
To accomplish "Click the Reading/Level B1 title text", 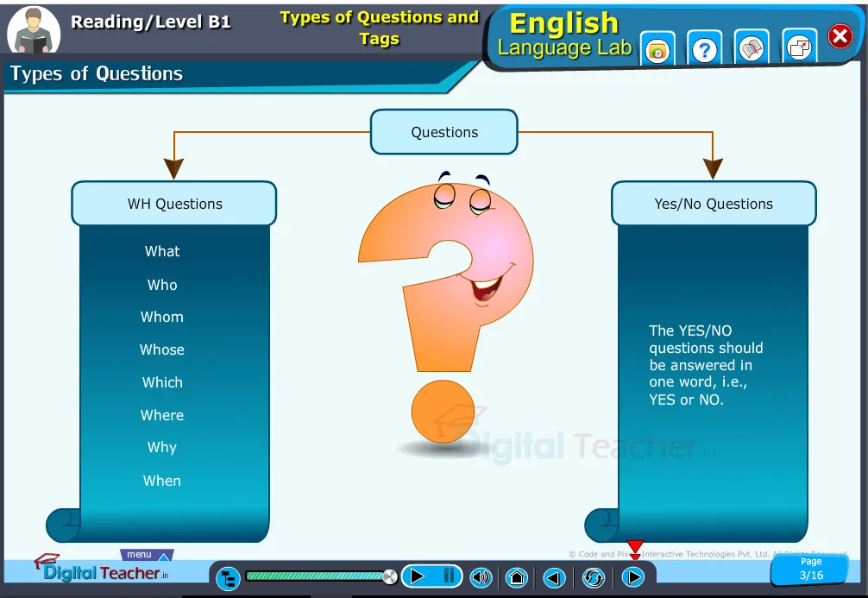I will (x=151, y=22).
